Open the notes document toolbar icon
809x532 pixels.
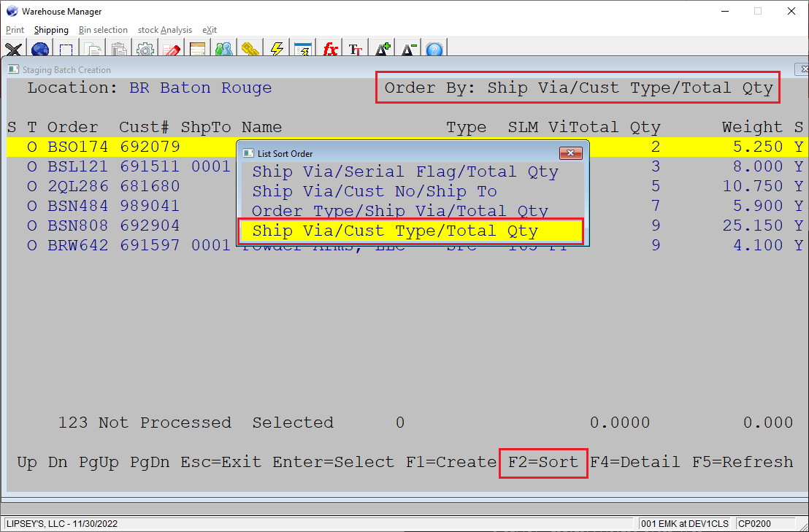[x=198, y=49]
